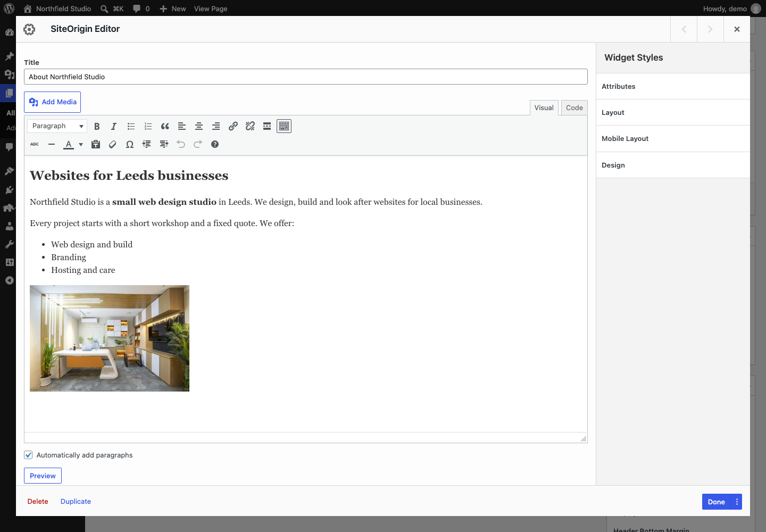This screenshot has width=766, height=532.
Task: Apply the current text color
Action: click(69, 144)
